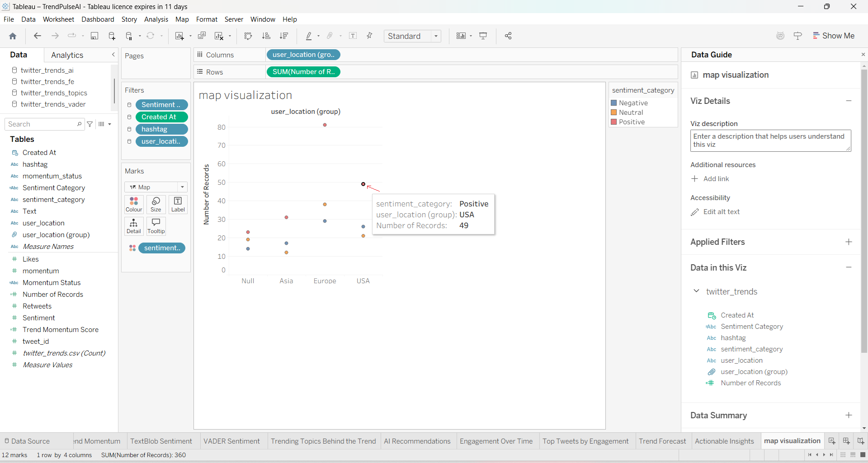Screen dimensions: 868x463
Task: Expand the Applied Filters section
Action: [849, 242]
